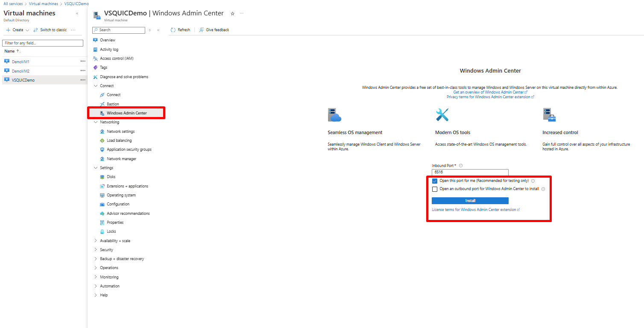This screenshot has width=644, height=328.
Task: Click the resource menu Search box
Action: click(119, 30)
